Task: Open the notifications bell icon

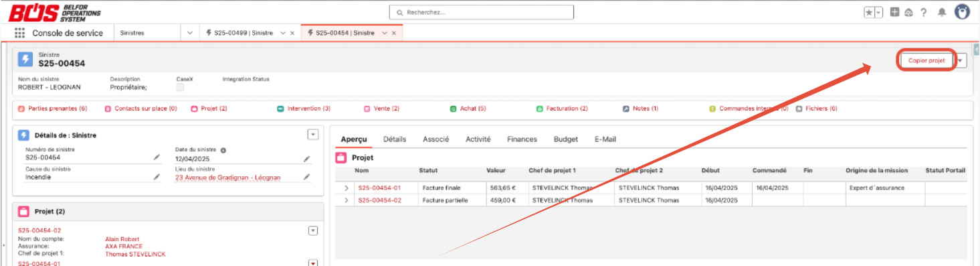Action: [x=942, y=12]
